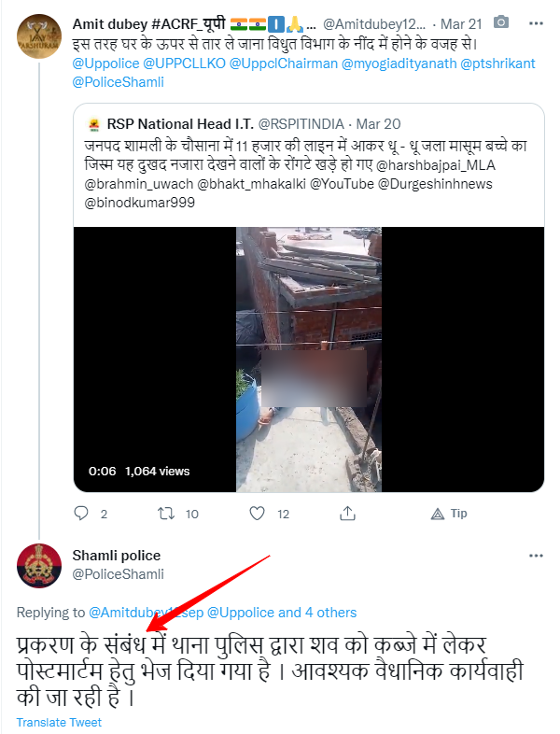This screenshot has width=560, height=734.
Task: Open more options for Shamli police reply
Action: (x=536, y=556)
